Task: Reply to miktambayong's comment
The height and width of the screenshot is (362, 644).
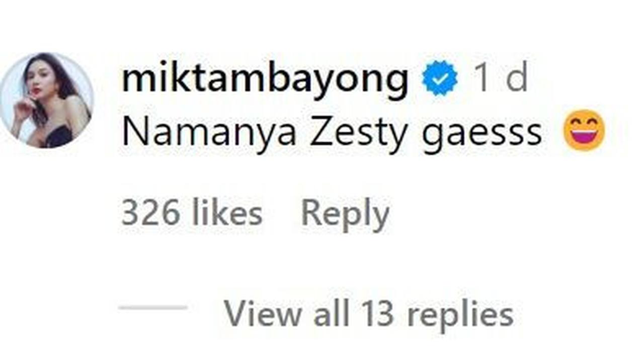Action: [345, 215]
